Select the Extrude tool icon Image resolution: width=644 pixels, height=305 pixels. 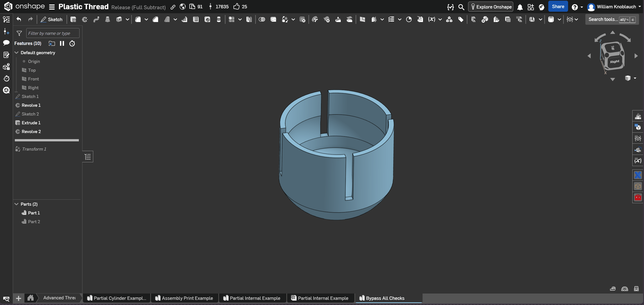point(73,19)
